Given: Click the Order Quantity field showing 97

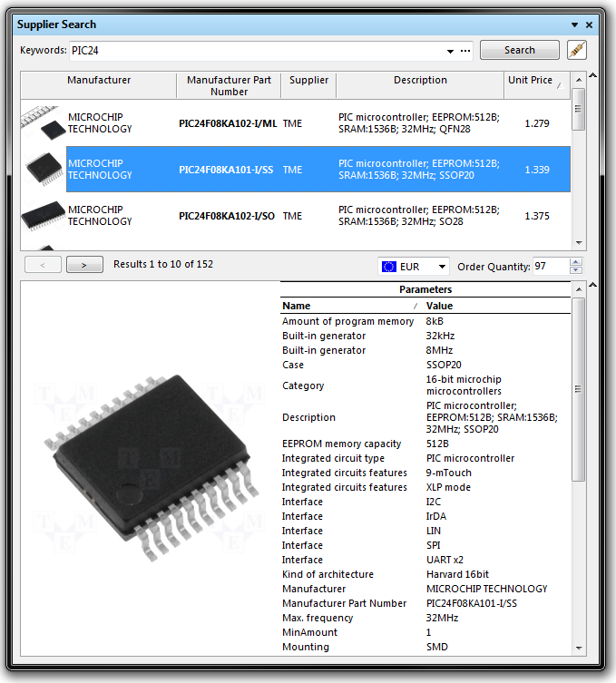Looking at the screenshot, I should tap(551, 266).
